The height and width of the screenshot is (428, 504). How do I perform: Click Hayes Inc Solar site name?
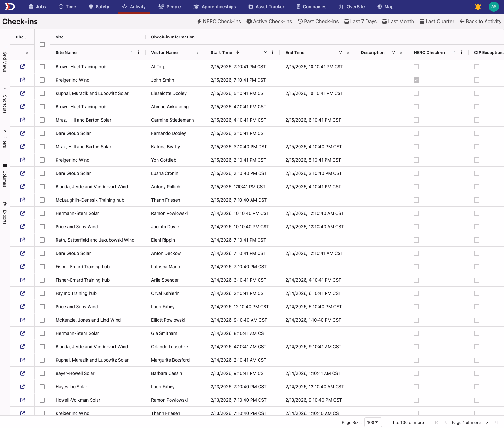71,387
